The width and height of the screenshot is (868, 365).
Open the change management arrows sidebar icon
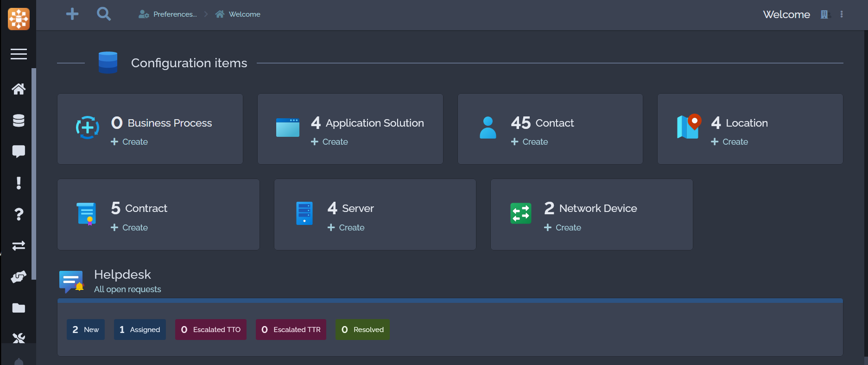(x=19, y=246)
